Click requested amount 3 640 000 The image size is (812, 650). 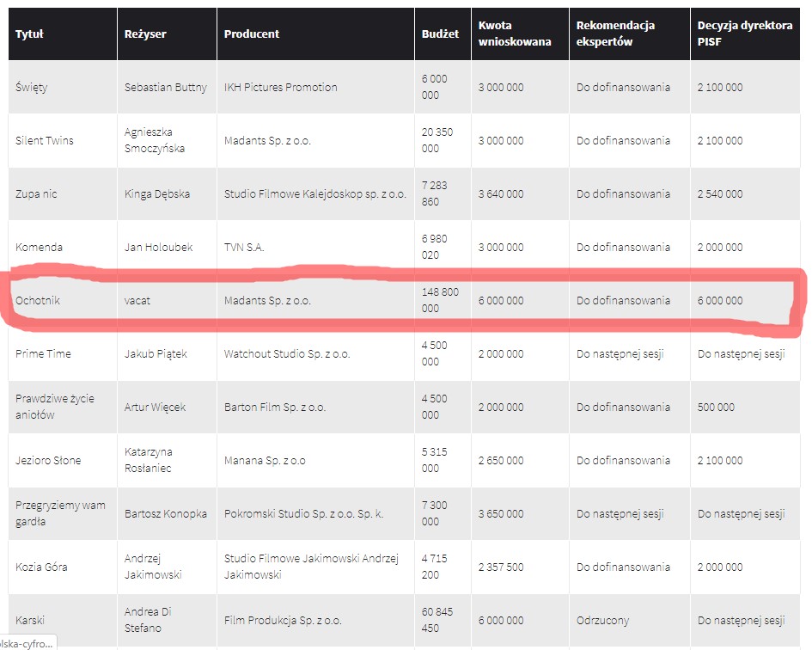coord(501,193)
